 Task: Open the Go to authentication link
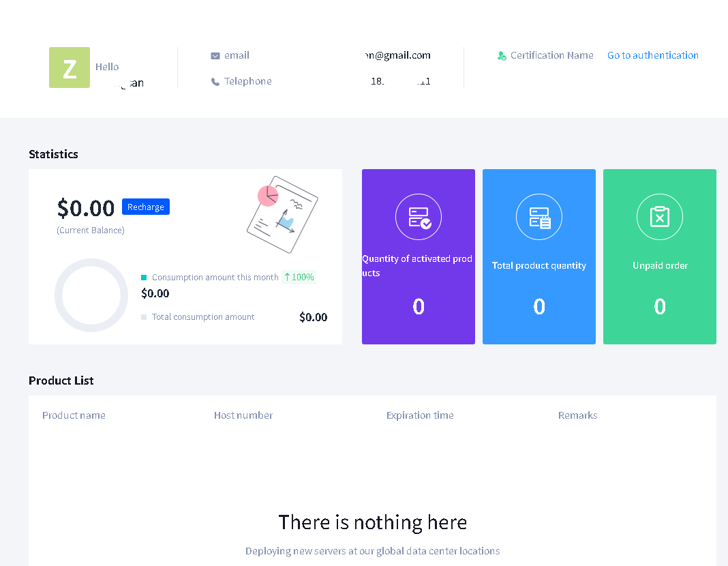point(652,55)
